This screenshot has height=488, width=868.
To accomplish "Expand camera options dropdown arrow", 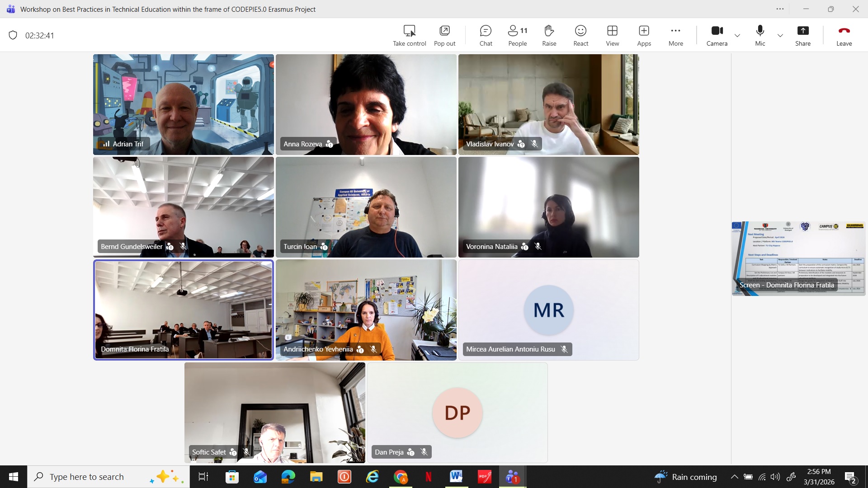I will [737, 35].
